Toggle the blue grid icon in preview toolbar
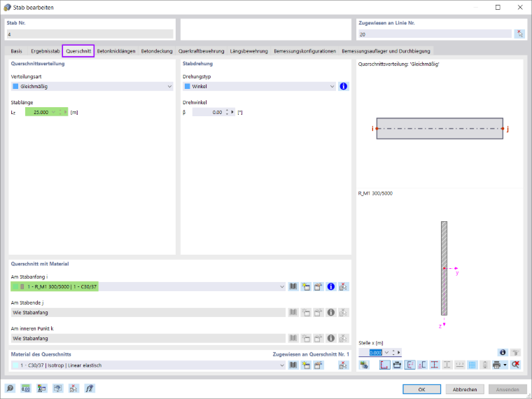The image size is (532, 399). [x=472, y=365]
